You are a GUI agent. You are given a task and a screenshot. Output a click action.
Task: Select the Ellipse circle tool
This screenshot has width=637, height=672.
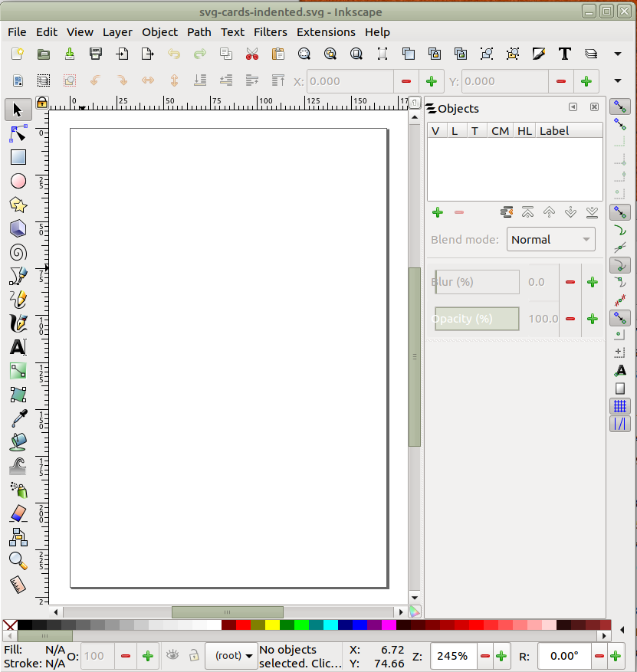pyautogui.click(x=18, y=182)
